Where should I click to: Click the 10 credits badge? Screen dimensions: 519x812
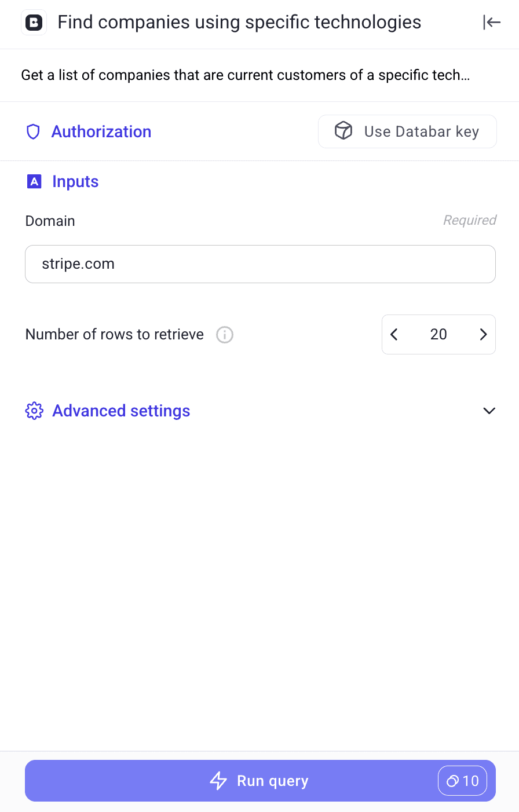[463, 781]
